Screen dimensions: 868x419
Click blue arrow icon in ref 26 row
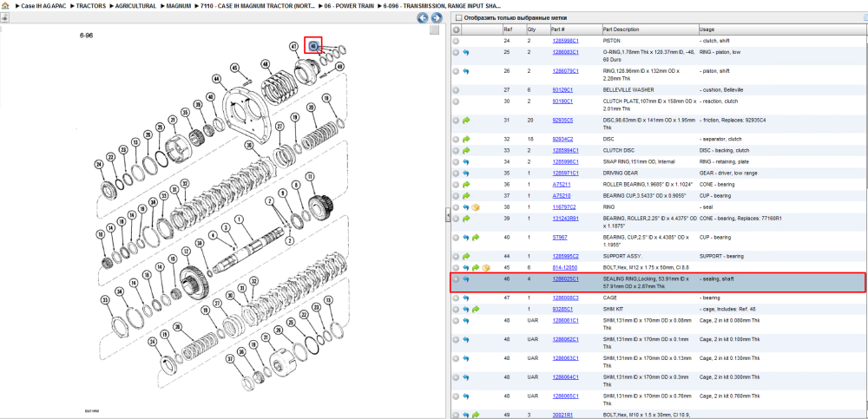(465, 71)
